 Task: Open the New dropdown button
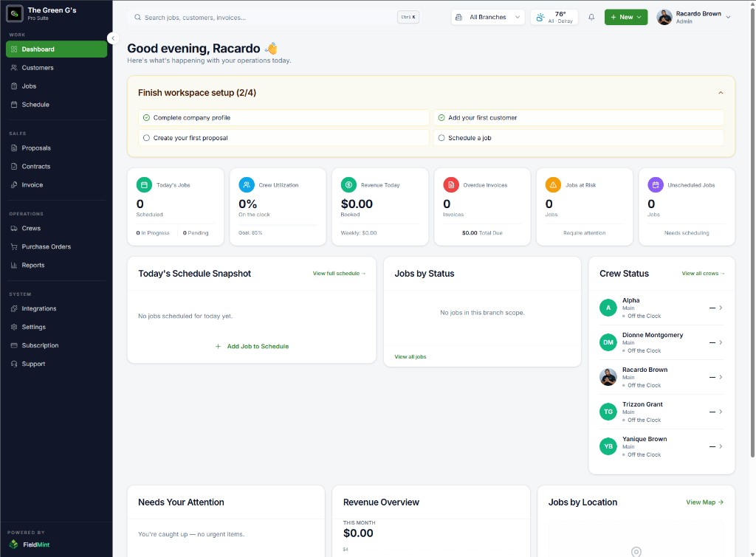click(626, 18)
